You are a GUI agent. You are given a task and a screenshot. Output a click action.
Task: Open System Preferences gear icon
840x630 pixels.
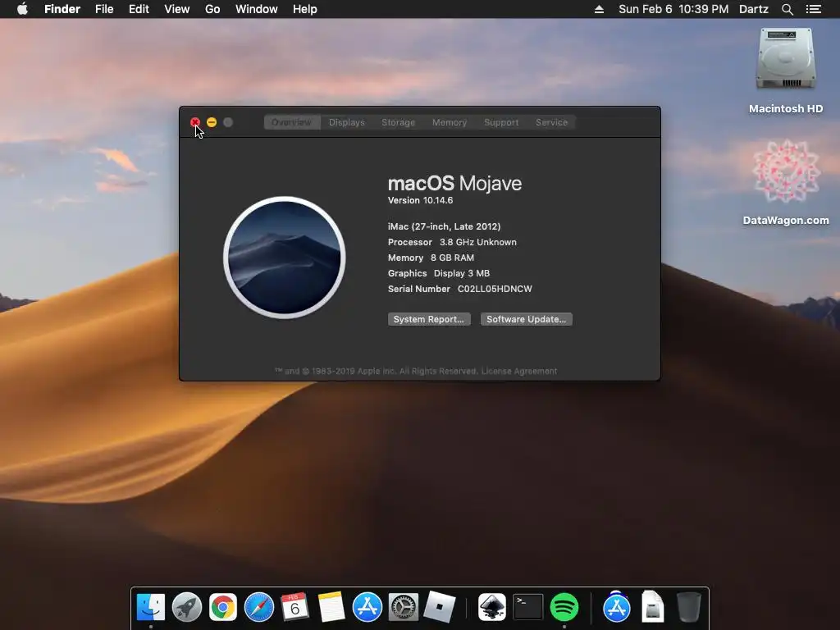404,607
